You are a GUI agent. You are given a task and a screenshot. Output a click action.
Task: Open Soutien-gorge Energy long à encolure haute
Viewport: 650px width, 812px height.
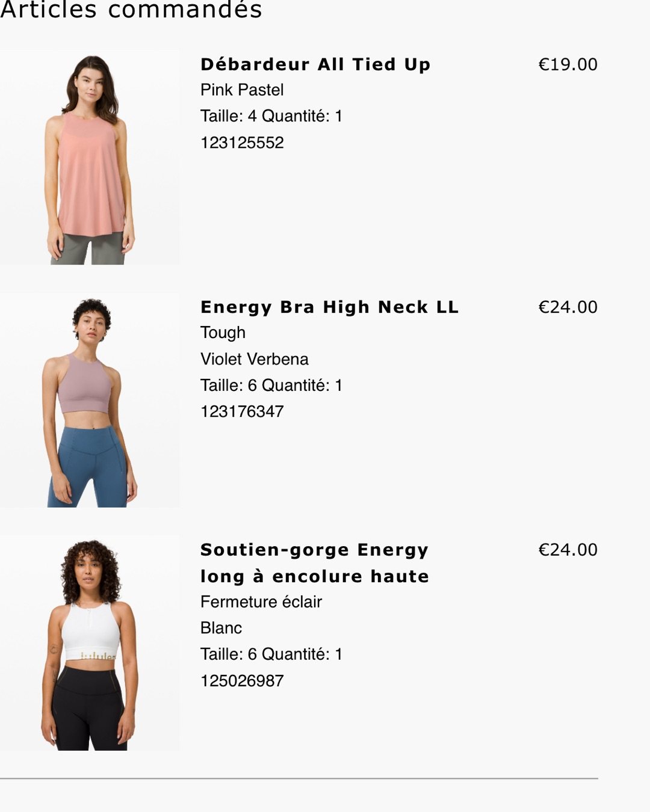(x=315, y=563)
